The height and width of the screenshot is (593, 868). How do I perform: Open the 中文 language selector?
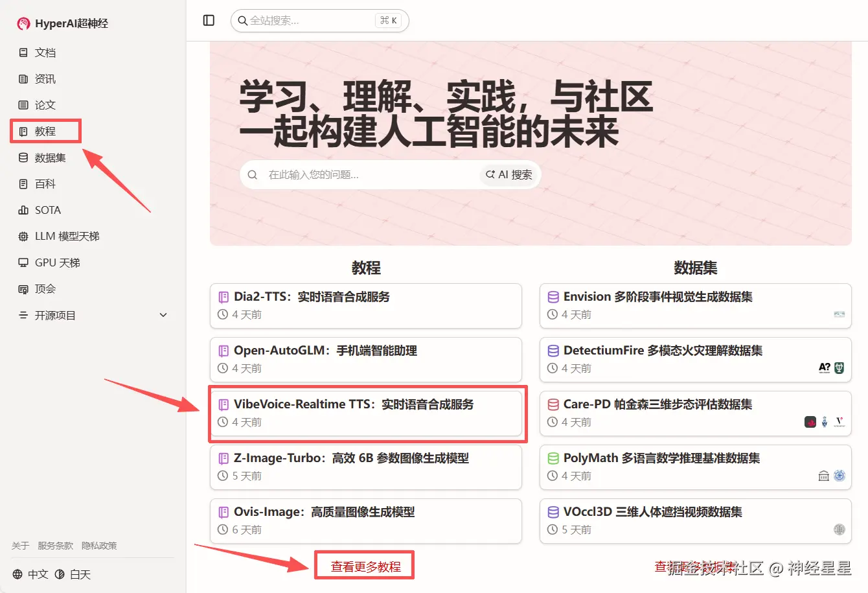pos(30,574)
